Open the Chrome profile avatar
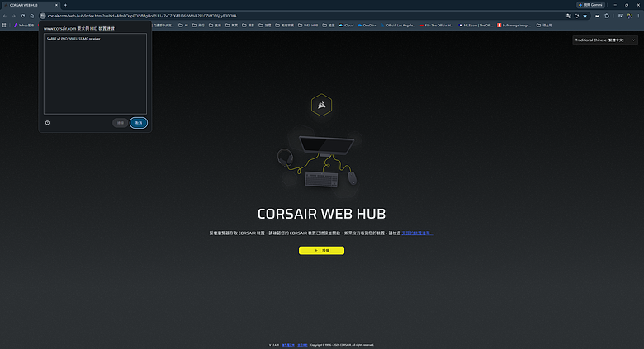 coord(629,16)
